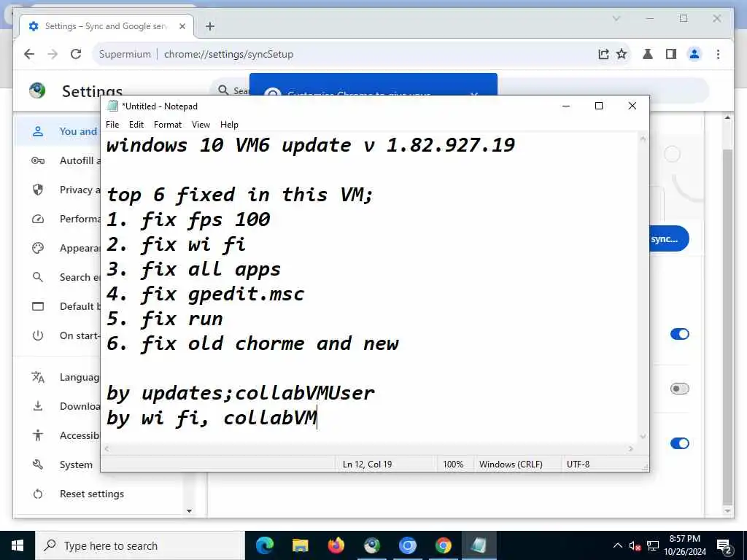The width and height of the screenshot is (747, 560).
Task: Close the Settings browser tab
Action: (182, 26)
